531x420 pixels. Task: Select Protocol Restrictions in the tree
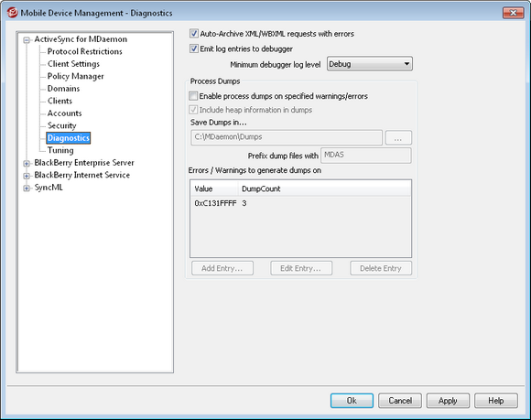(x=84, y=51)
